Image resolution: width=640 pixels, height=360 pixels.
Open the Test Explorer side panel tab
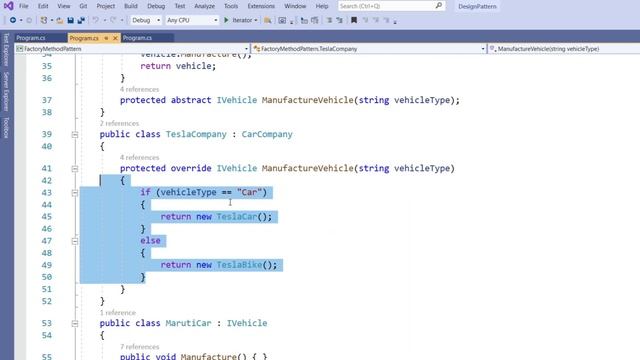pyautogui.click(x=6, y=49)
